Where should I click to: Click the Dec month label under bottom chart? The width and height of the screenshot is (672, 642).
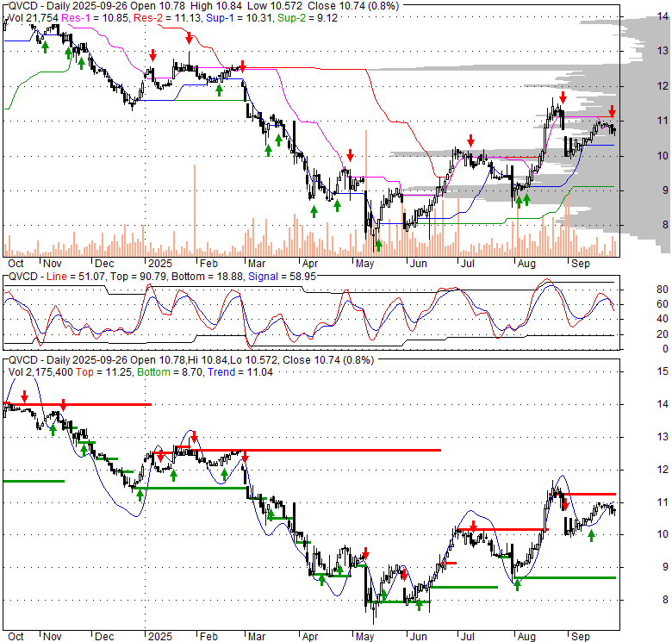pyautogui.click(x=104, y=637)
